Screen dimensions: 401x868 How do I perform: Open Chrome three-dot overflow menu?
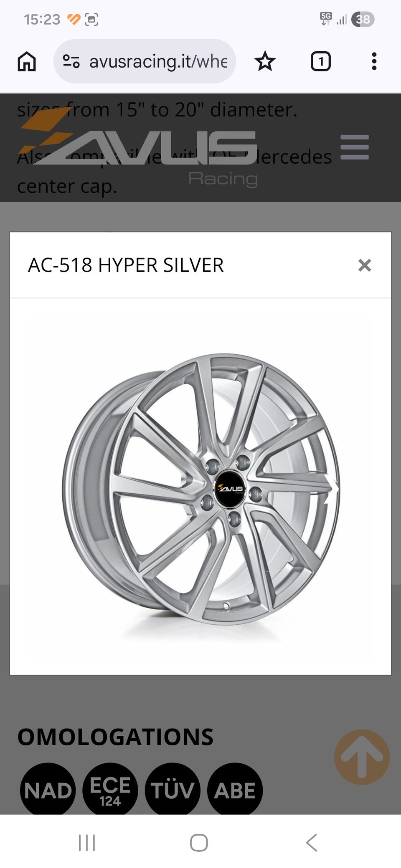click(x=374, y=61)
